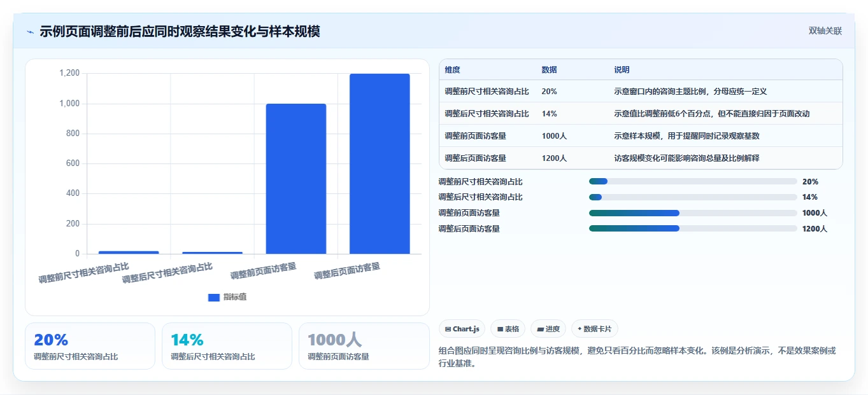Click the 1000人 progress bar
The height and width of the screenshot is (395, 868).
pyautogui.click(x=693, y=213)
